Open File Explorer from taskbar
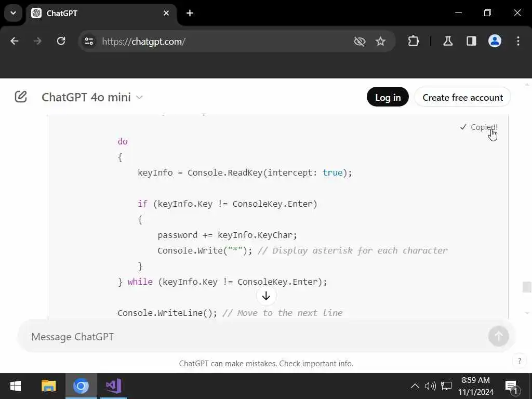This screenshot has height=399, width=532. click(48, 386)
